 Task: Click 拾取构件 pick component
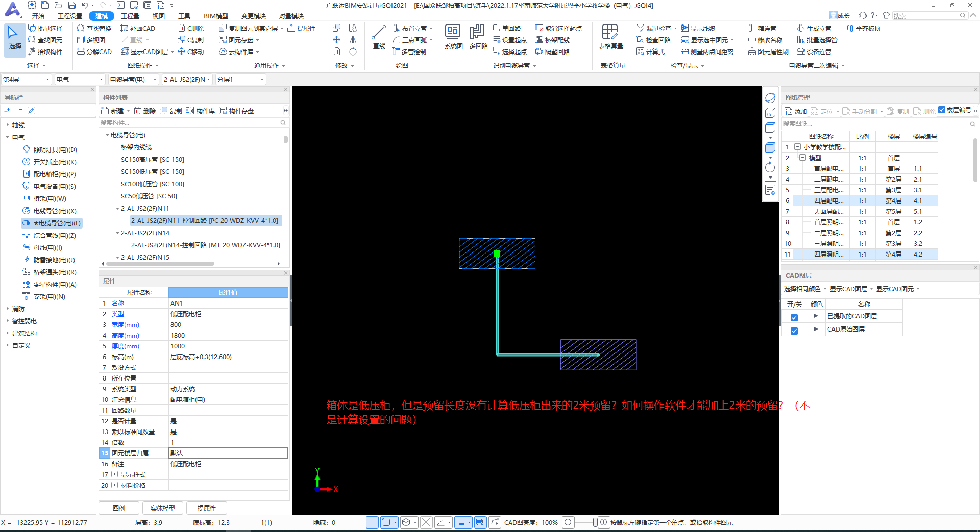[x=45, y=52]
